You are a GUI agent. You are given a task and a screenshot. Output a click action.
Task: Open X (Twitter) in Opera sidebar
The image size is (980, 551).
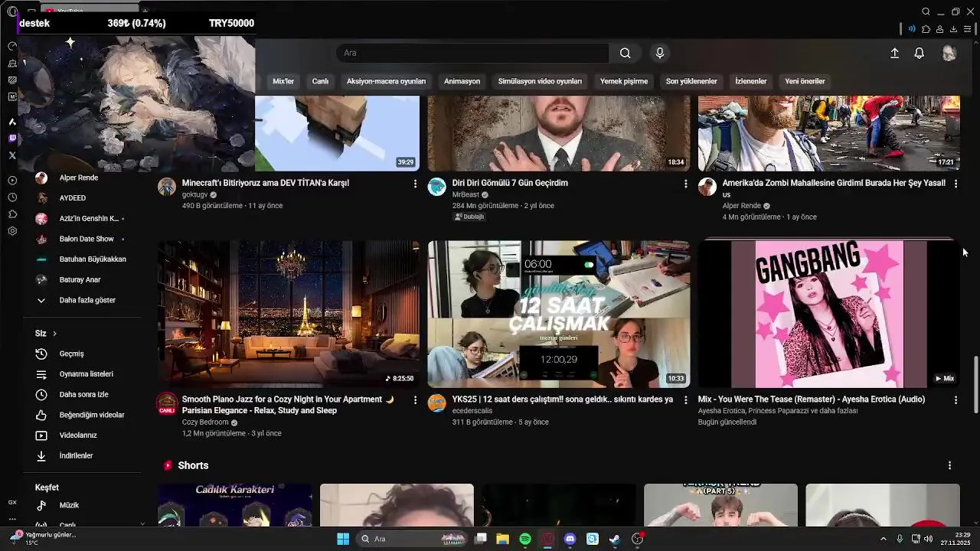tap(12, 155)
